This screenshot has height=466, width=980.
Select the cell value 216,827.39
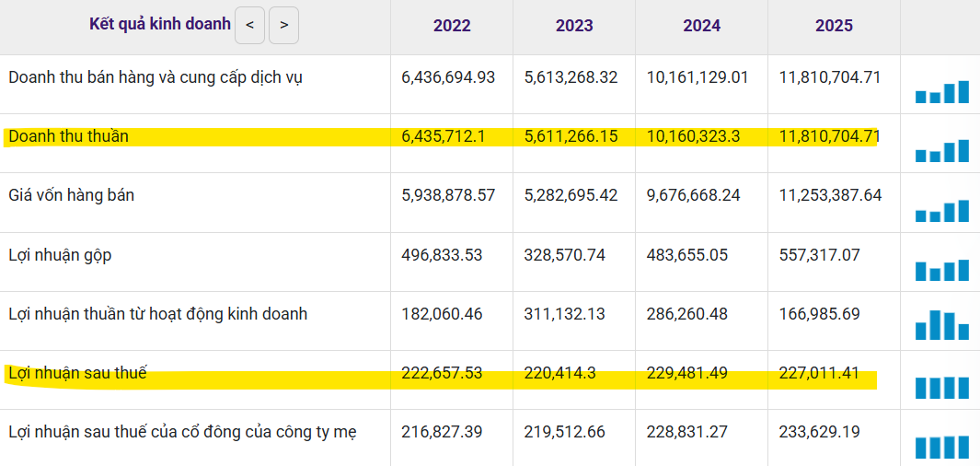(442, 432)
